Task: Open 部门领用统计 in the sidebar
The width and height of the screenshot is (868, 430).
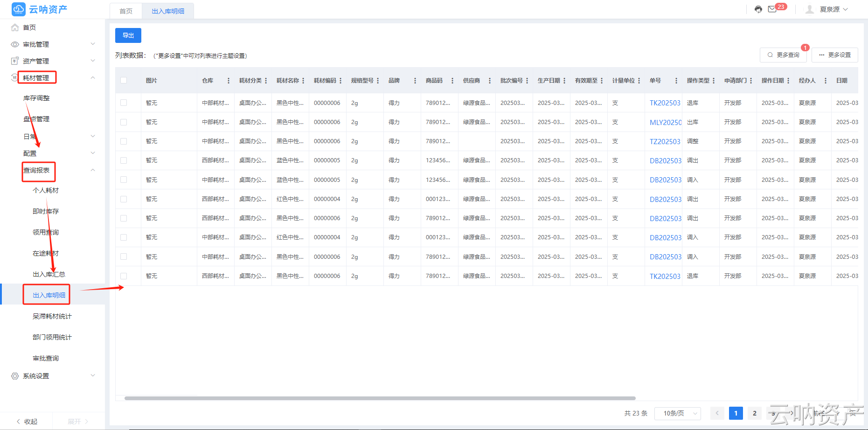Action: [x=52, y=337]
